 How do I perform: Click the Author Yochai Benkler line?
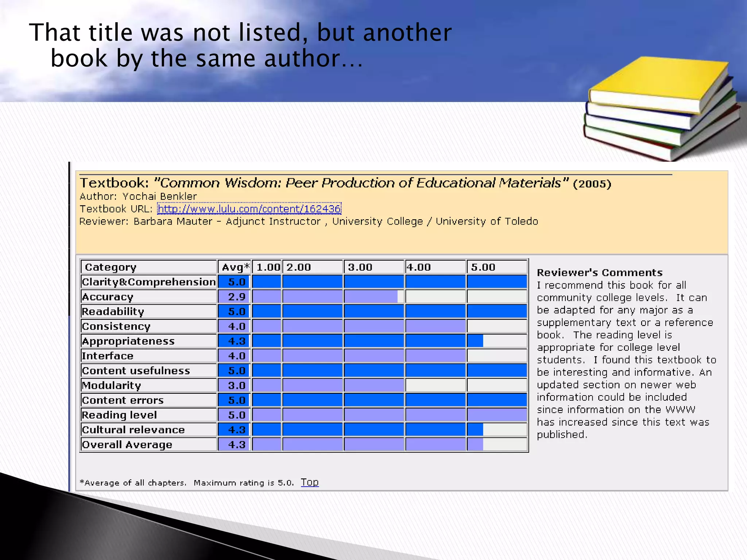coord(138,196)
